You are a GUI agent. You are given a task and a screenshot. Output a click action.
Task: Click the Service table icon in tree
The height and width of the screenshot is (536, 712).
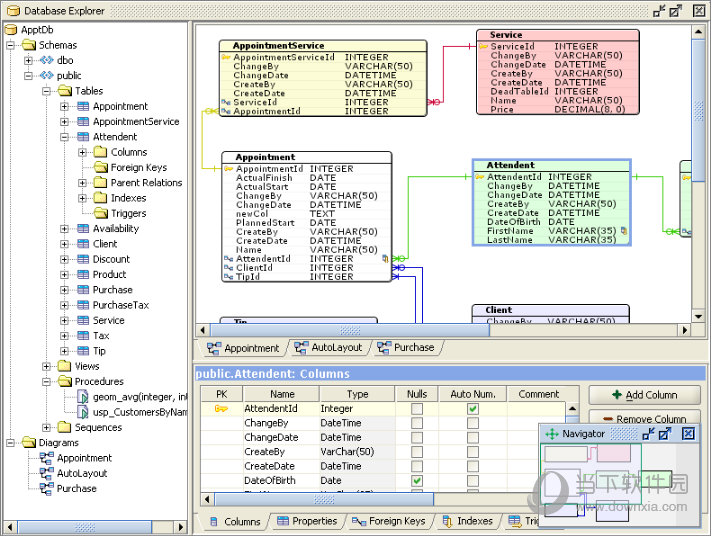pyautogui.click(x=83, y=320)
